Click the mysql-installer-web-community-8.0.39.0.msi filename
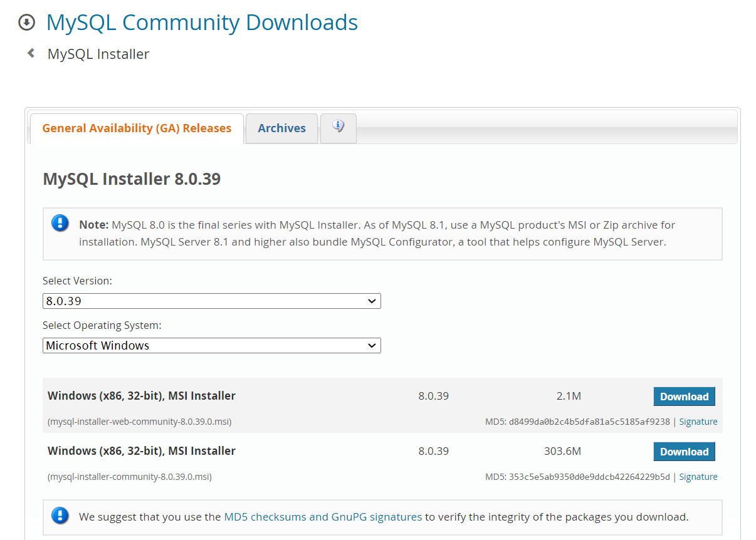This screenshot has width=756, height=540. [x=140, y=422]
